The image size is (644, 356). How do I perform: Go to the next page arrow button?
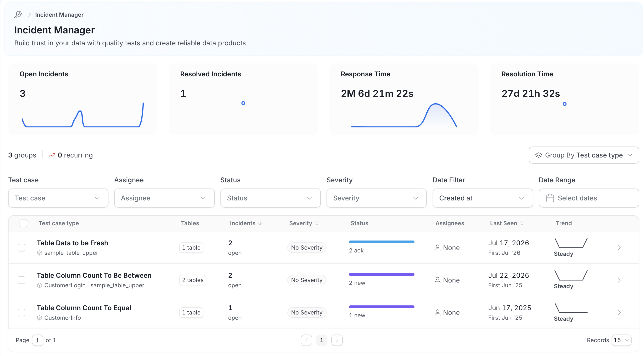[337, 340]
